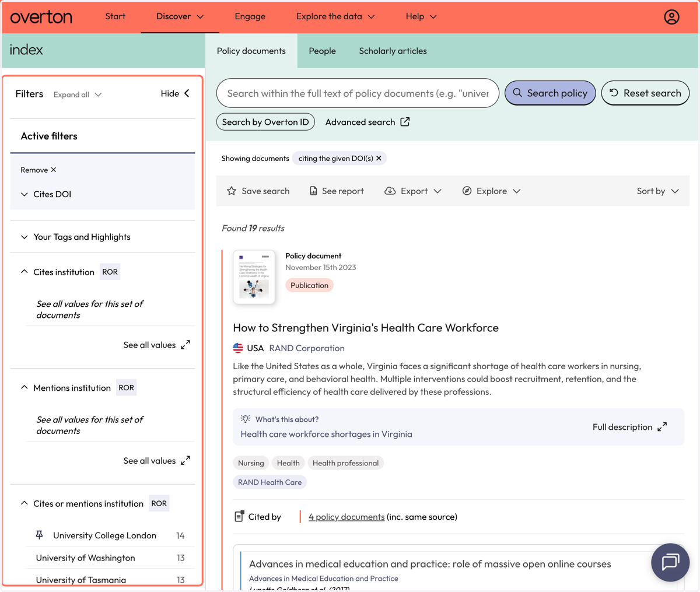Click the Reset search button
Viewport: 700px width, 592px height.
pos(645,93)
